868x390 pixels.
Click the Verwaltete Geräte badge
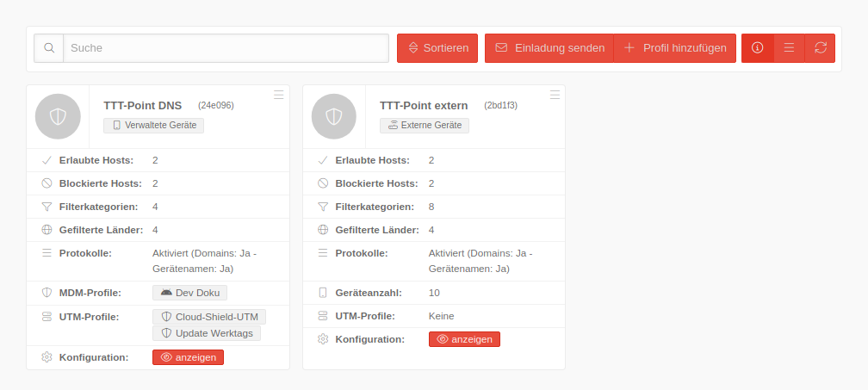(x=153, y=126)
